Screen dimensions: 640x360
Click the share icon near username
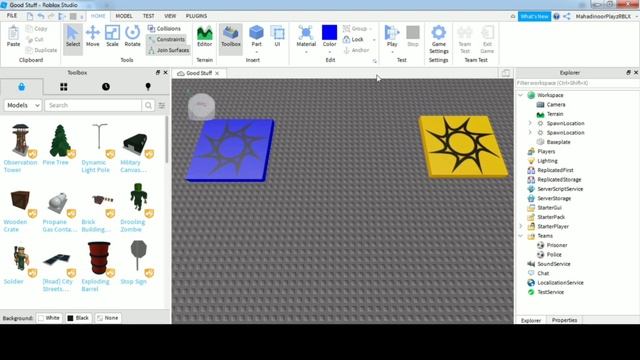coord(567,16)
